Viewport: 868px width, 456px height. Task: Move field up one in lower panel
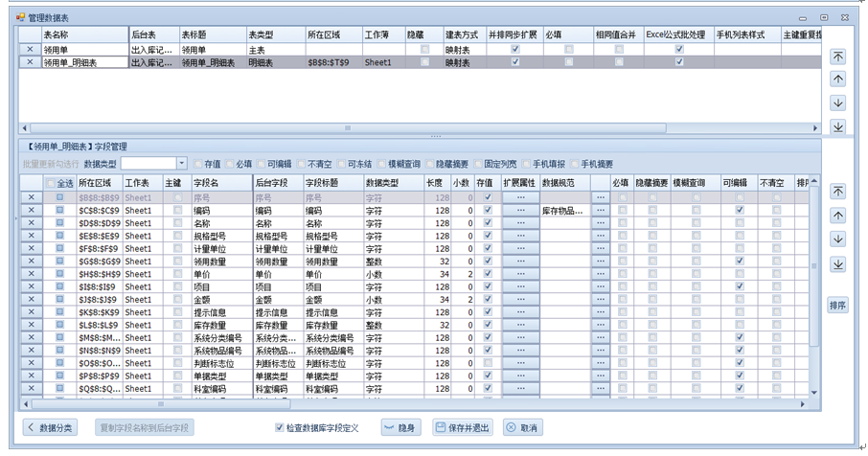click(837, 215)
